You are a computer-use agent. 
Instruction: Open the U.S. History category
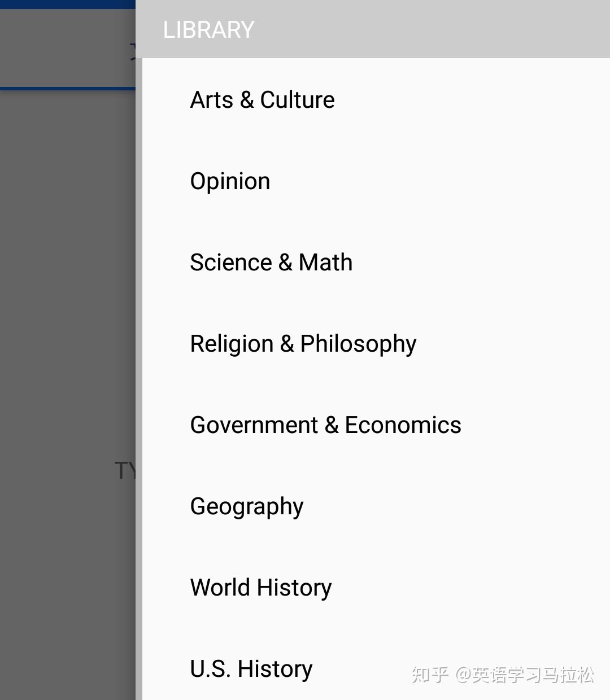(251, 669)
